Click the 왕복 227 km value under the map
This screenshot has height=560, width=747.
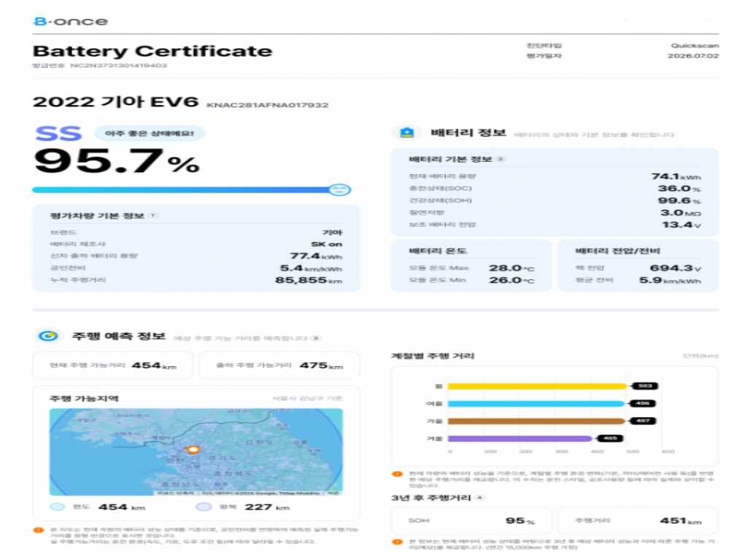point(267,507)
